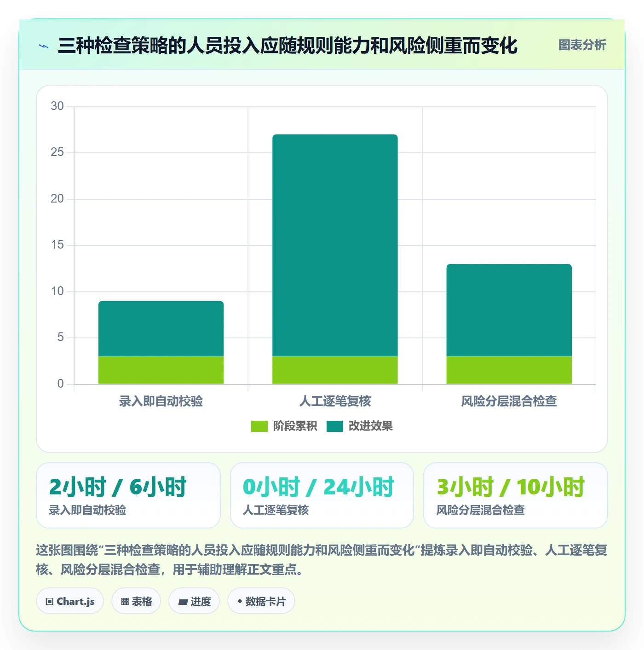644x650 pixels.
Task: Select the tall teal bar for 人工逐笔复核
Action: 335,245
